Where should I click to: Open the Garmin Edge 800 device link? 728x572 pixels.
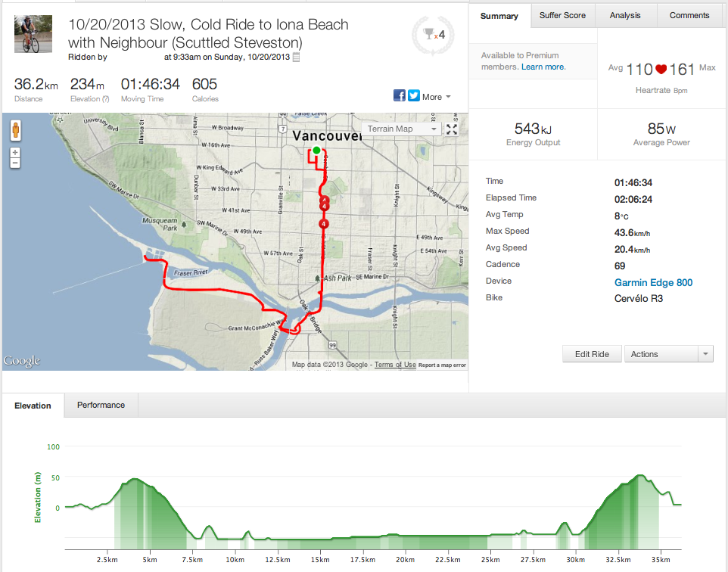point(653,282)
